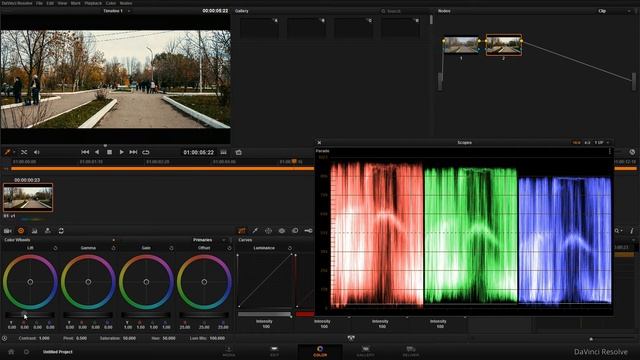Select node 2 in the node graph
This screenshot has width=640, height=360.
click(503, 45)
